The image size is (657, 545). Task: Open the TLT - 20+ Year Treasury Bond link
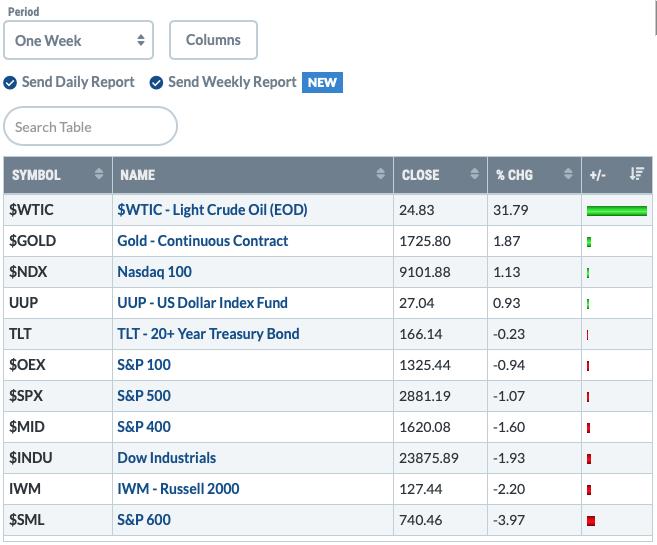click(208, 334)
